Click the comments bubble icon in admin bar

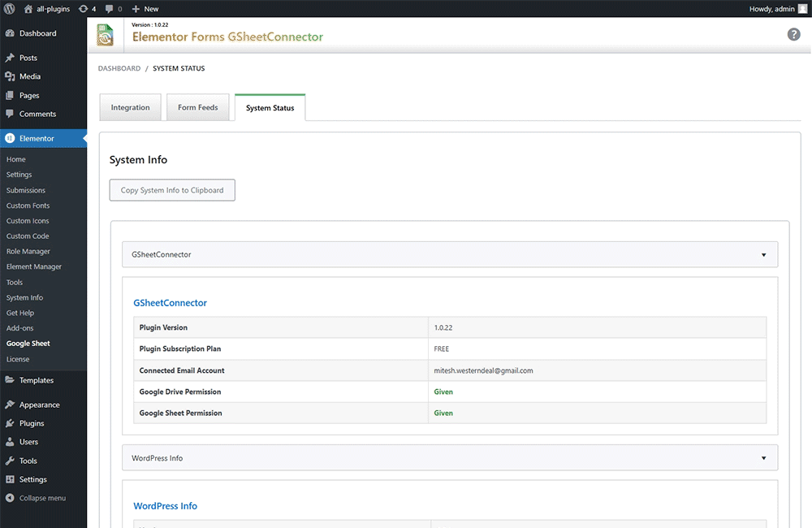(x=110, y=9)
